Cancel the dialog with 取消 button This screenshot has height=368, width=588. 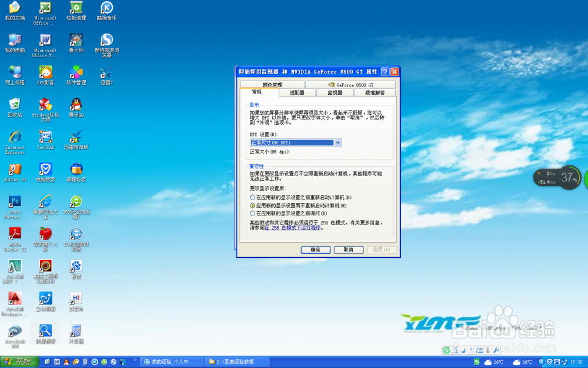click(x=348, y=250)
